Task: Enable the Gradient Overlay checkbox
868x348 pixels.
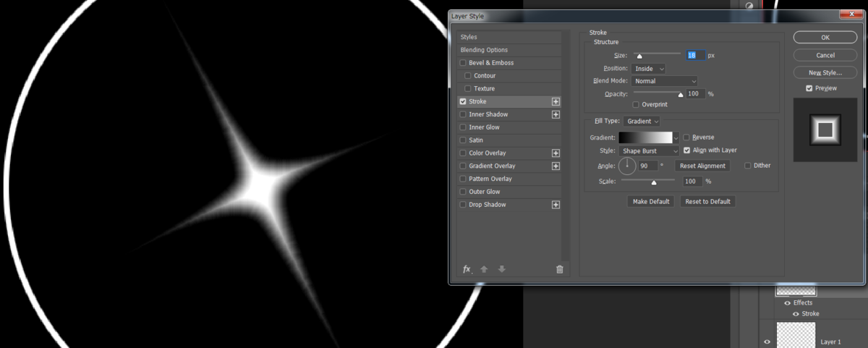Action: click(x=463, y=166)
